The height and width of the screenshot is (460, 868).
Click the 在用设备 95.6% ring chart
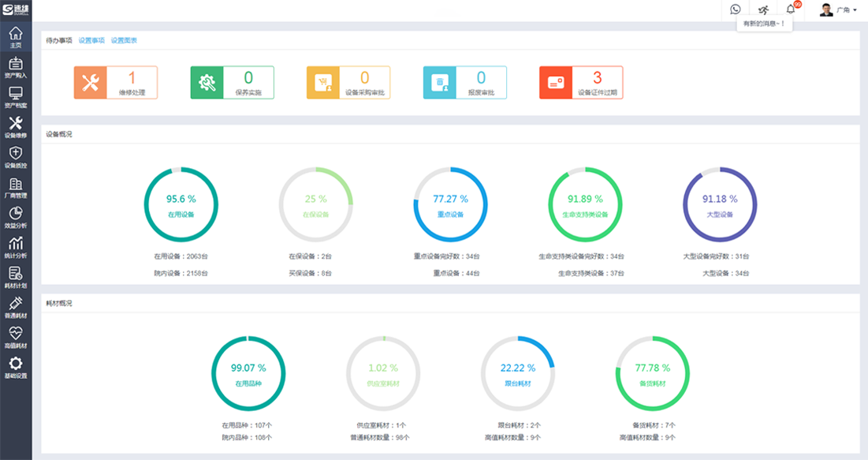tap(181, 204)
